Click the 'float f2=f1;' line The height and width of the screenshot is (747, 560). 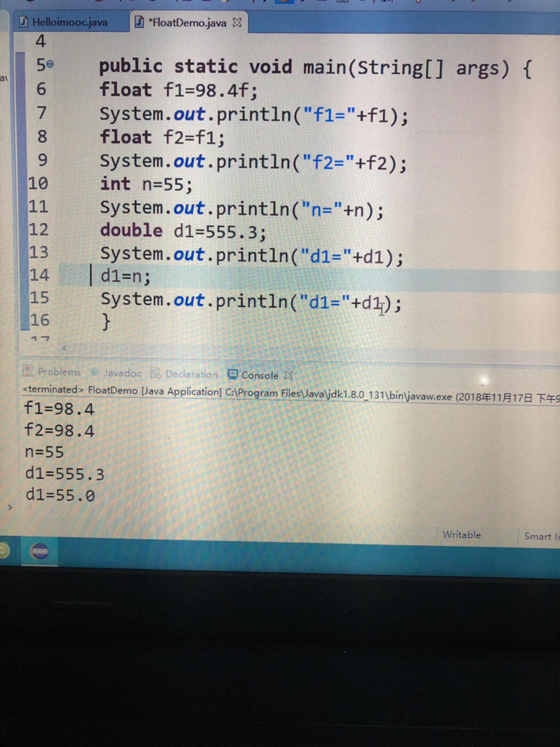point(162,137)
